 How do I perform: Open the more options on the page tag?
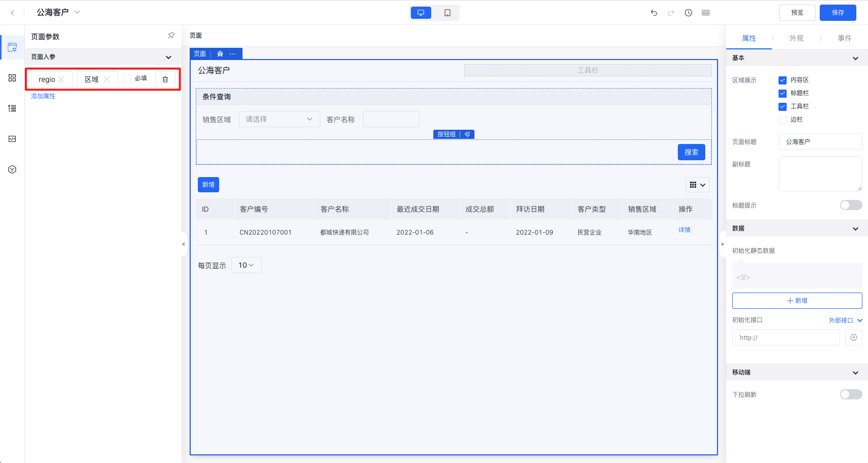point(232,54)
